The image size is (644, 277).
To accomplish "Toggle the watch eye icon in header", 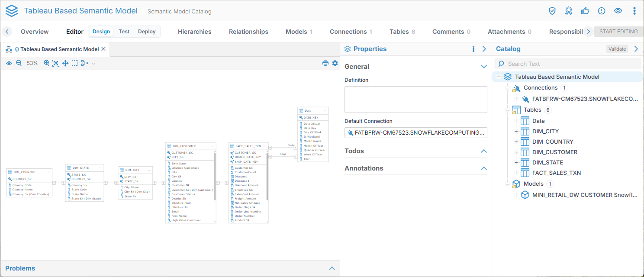I will [x=618, y=11].
